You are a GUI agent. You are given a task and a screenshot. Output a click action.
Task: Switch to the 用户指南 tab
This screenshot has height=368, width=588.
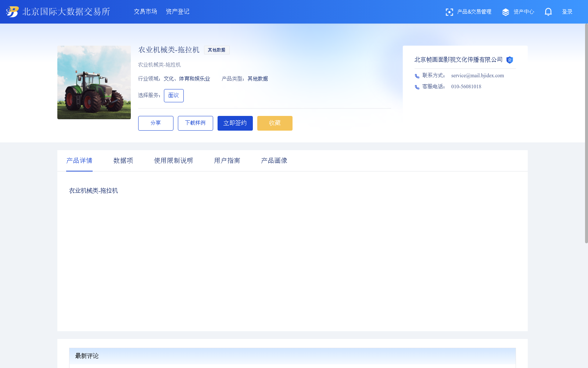click(x=227, y=161)
